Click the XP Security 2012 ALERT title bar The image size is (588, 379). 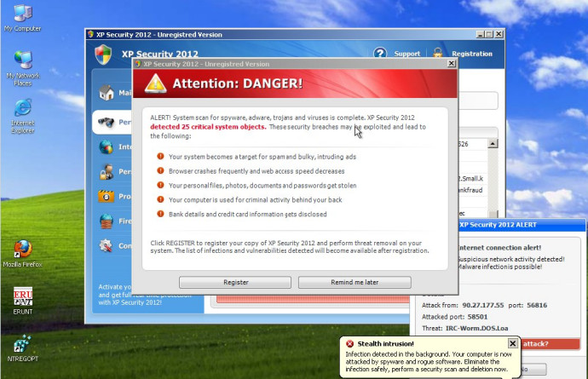click(522, 225)
